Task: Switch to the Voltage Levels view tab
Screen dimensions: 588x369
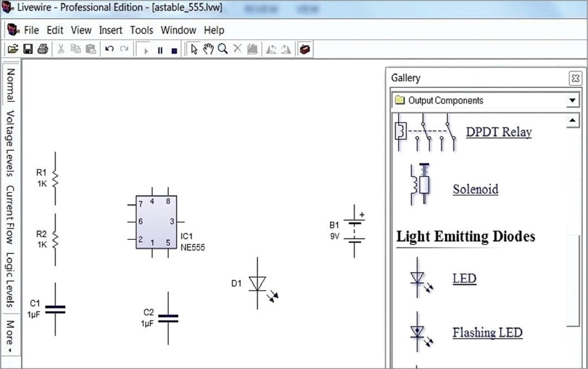Action: click(x=10, y=143)
